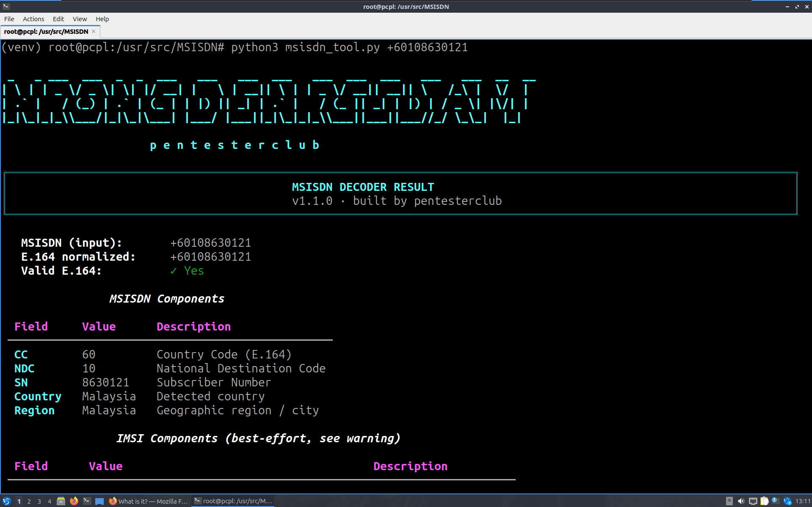
Task: Click the National Destination Code description
Action: tap(241, 369)
